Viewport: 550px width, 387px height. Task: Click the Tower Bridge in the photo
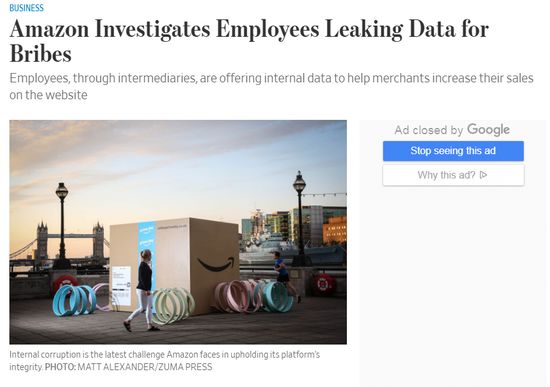coord(70,241)
